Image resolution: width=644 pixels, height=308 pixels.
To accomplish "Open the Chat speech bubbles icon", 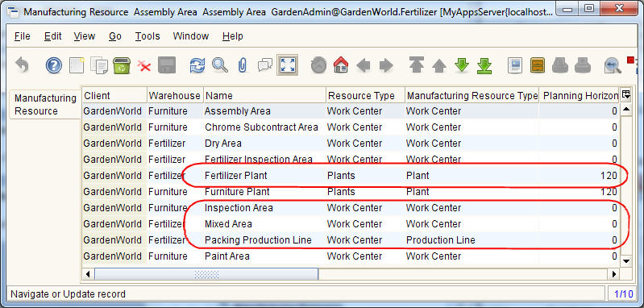I will (x=265, y=65).
